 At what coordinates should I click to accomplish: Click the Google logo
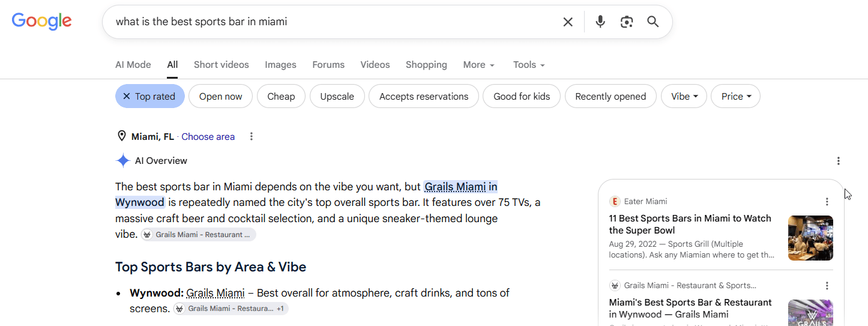(42, 22)
